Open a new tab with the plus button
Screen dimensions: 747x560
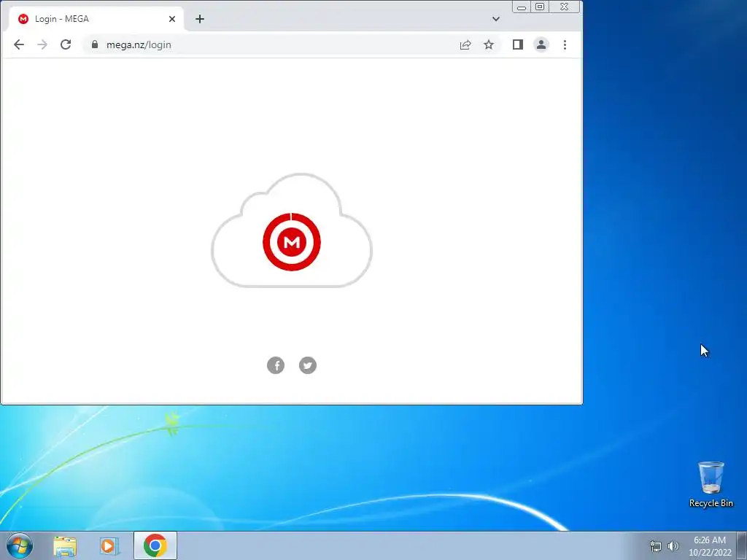click(200, 19)
